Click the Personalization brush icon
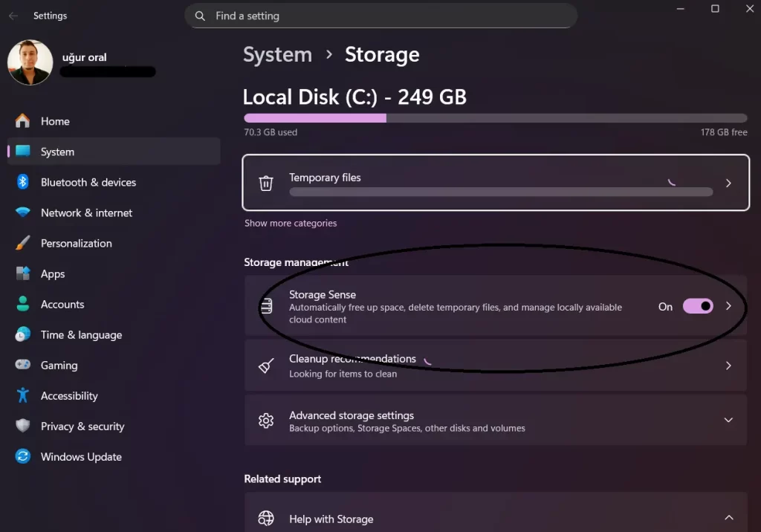Image resolution: width=761 pixels, height=532 pixels. pyautogui.click(x=21, y=243)
